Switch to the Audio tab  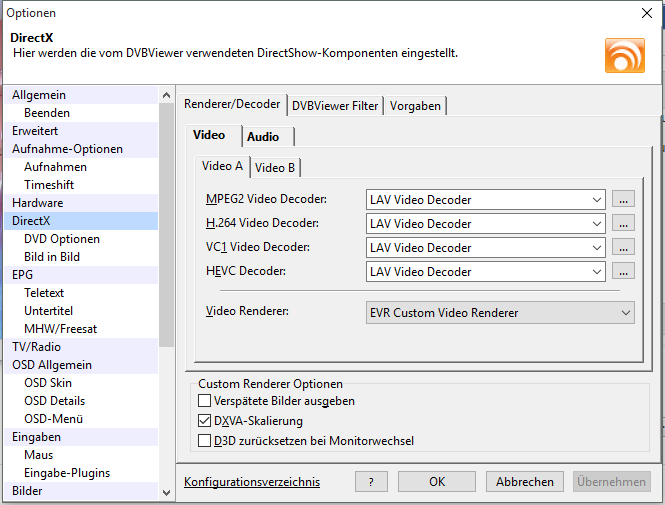263,136
